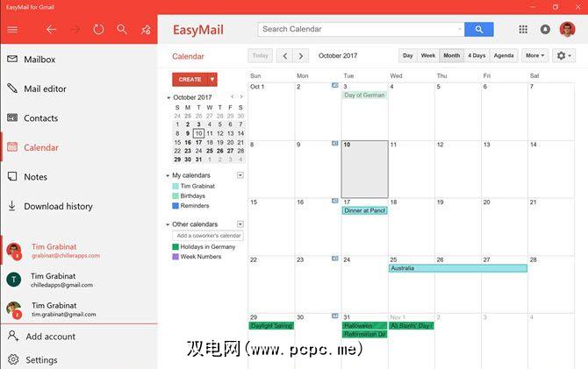Screen dimensions: 588x369
Task: Select date 25 in the mini calendar
Action: 209,151
